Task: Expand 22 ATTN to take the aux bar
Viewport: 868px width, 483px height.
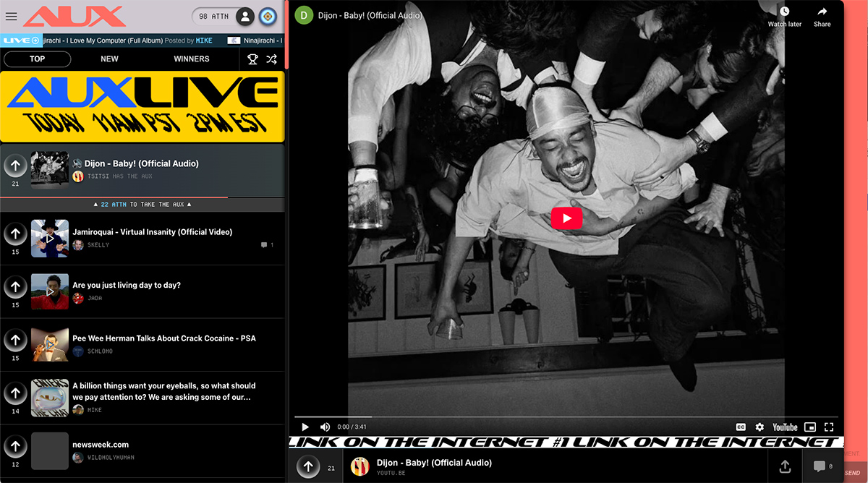Action: [142, 205]
